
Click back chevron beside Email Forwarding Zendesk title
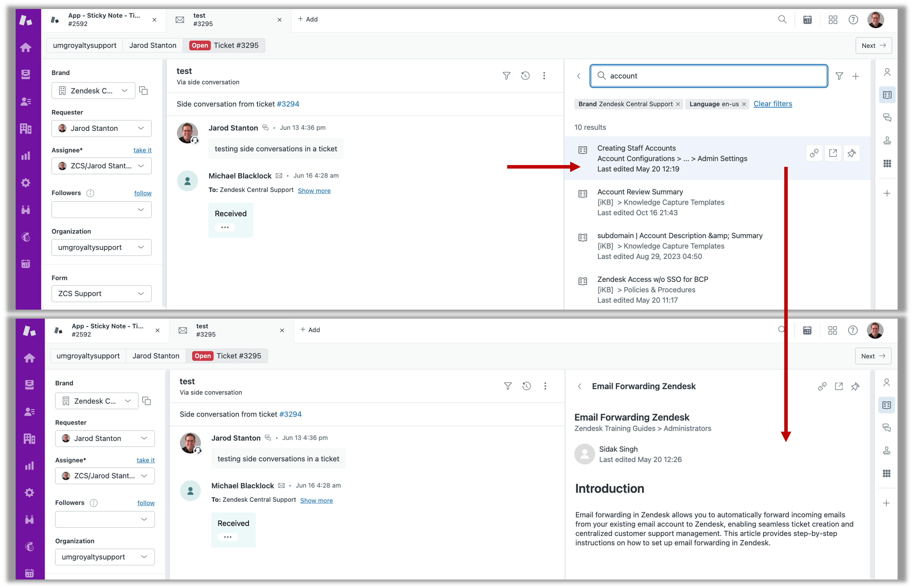tap(579, 386)
